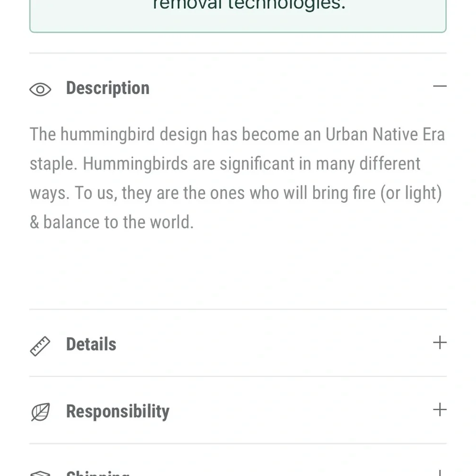Click the words "To us, they"
This screenshot has height=476, width=476.
[113, 193]
